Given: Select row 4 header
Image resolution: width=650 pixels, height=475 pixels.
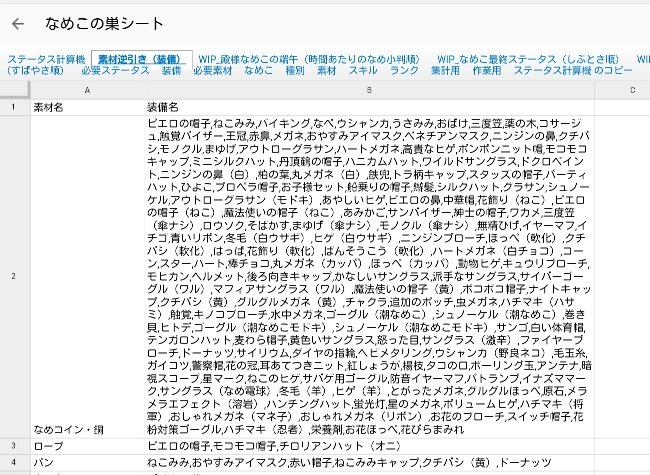Looking at the screenshot, I should pyautogui.click(x=15, y=462).
